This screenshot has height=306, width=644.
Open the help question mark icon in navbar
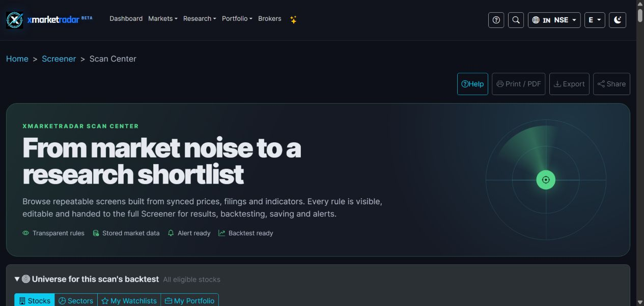coord(496,20)
